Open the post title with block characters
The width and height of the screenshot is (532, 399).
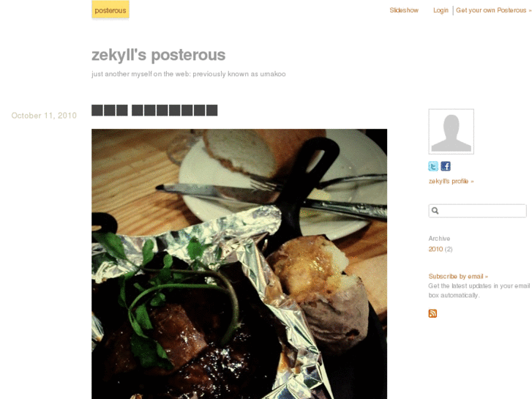[154, 111]
